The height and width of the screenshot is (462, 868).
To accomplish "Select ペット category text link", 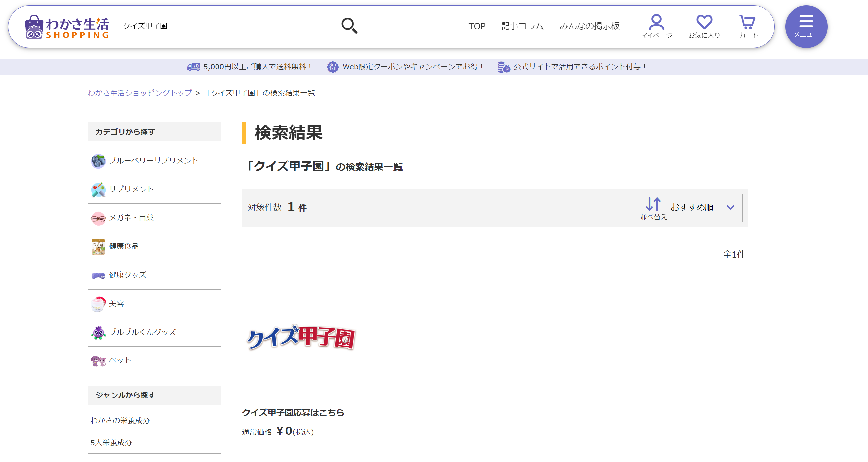I will [120, 360].
